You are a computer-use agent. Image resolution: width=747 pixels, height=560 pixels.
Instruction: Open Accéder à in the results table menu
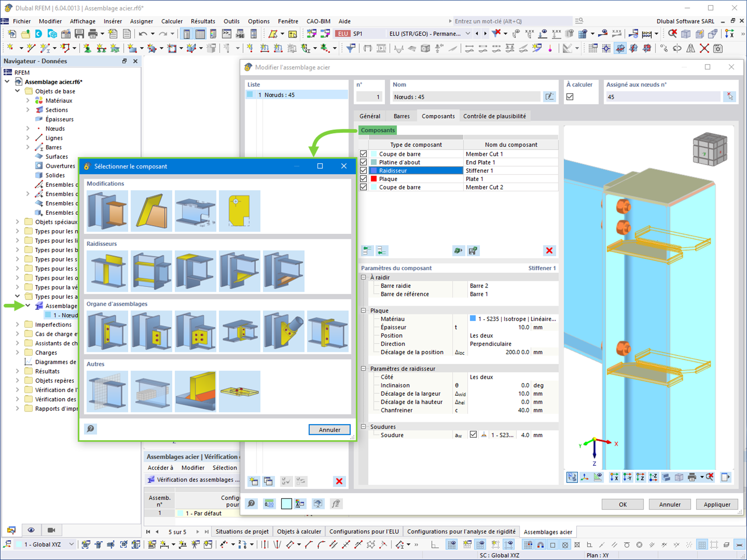click(x=160, y=468)
